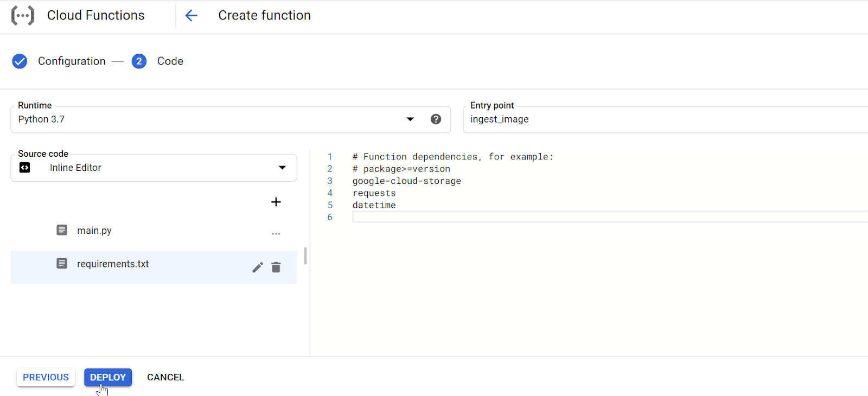Add a new file with plus icon

point(276,202)
